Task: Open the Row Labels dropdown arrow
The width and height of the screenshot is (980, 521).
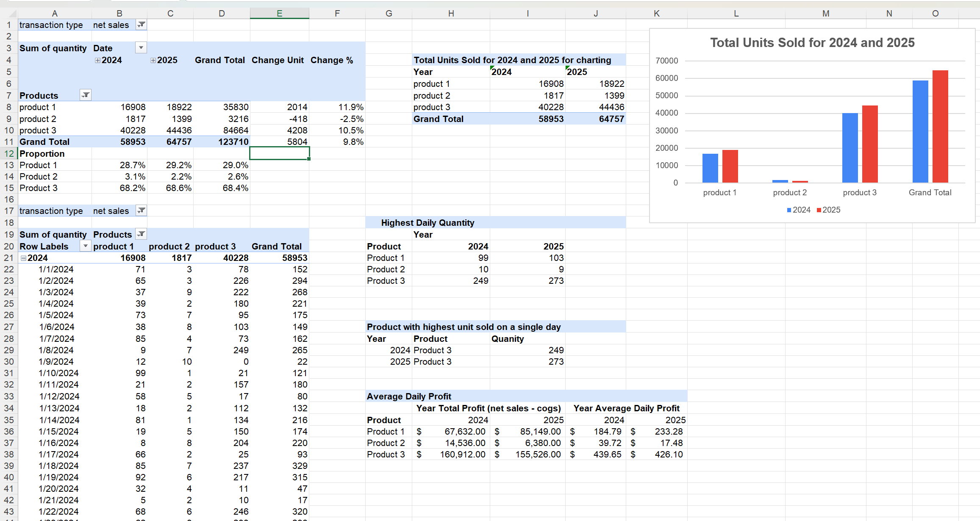Action: (85, 246)
